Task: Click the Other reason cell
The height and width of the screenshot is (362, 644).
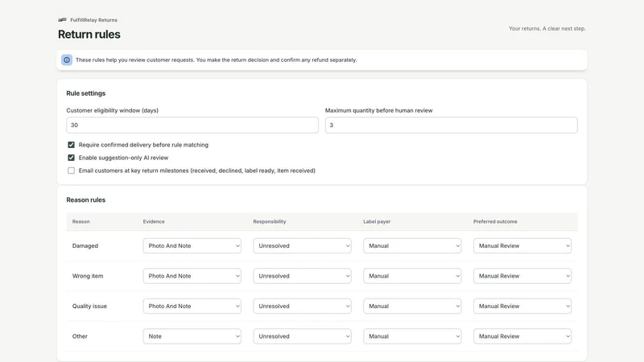Action: [x=80, y=336]
